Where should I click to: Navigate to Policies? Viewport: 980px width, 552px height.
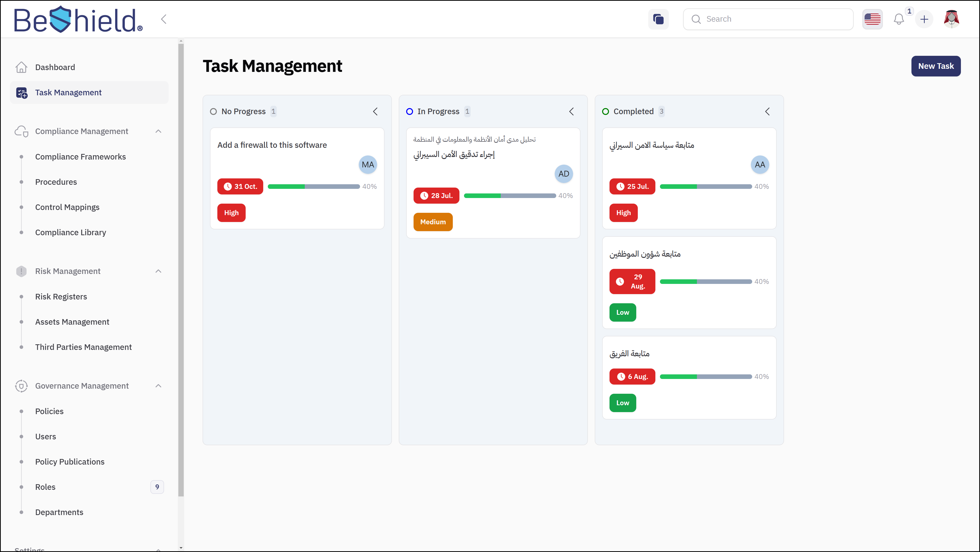click(49, 411)
